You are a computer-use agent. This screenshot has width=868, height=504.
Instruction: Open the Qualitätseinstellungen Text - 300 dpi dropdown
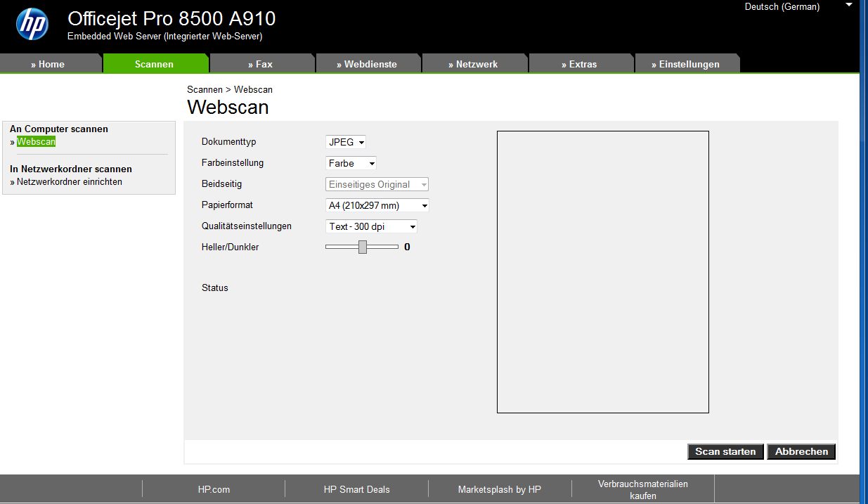[x=372, y=226]
